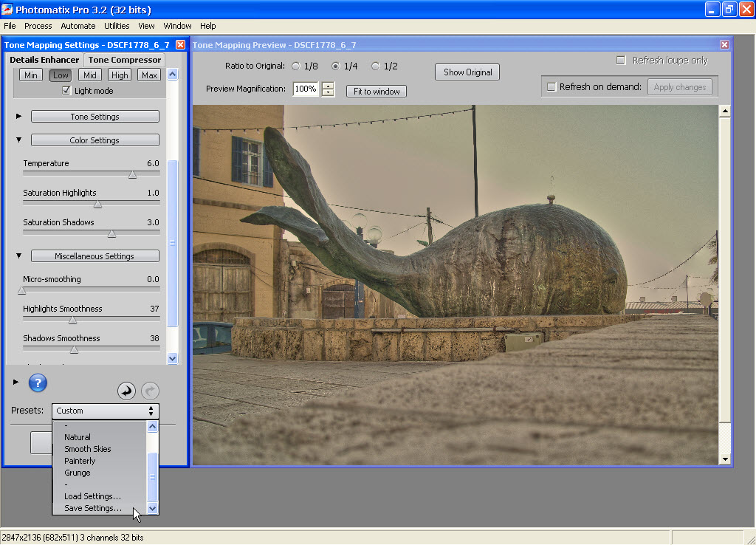Click the Show Original button
This screenshot has width=756, height=545.
point(467,72)
